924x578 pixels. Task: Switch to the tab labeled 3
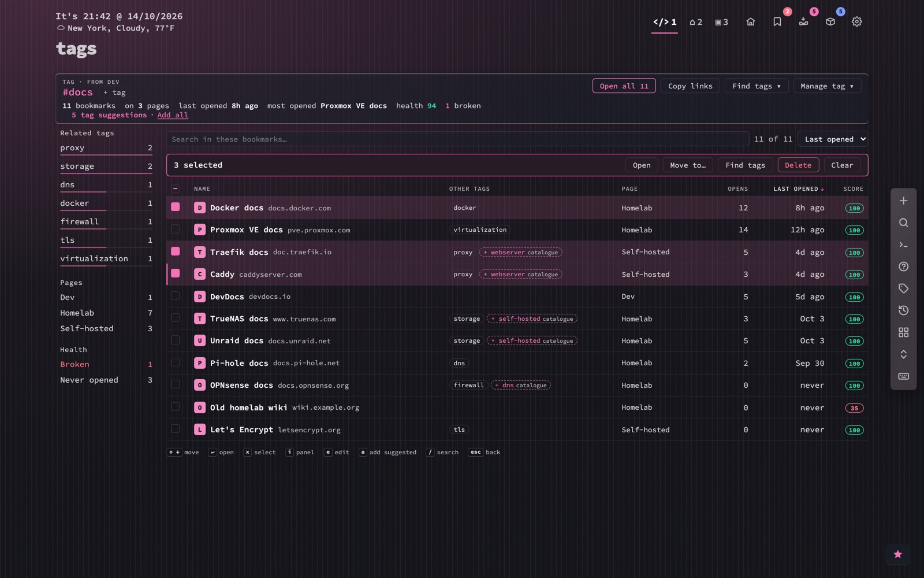tap(722, 22)
